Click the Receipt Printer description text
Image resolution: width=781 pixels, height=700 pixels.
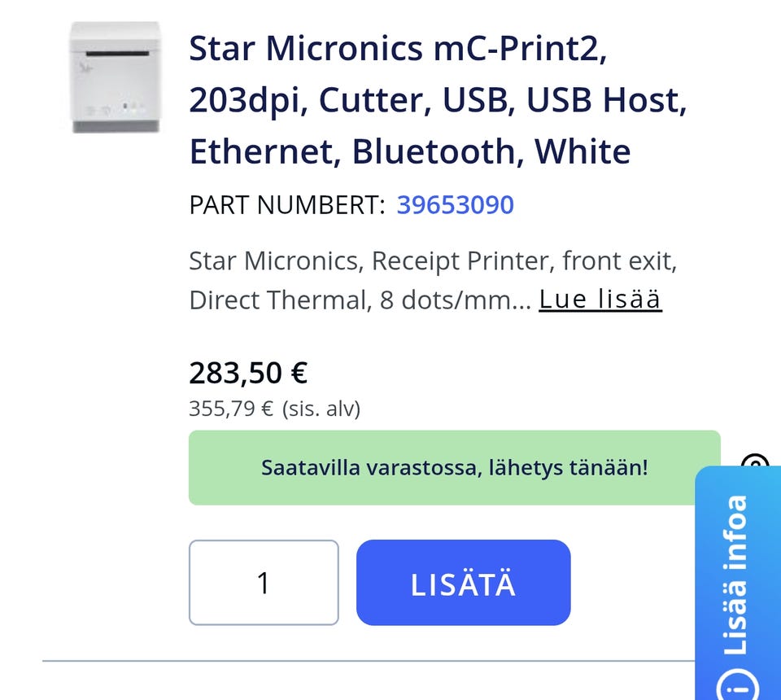pos(433,260)
